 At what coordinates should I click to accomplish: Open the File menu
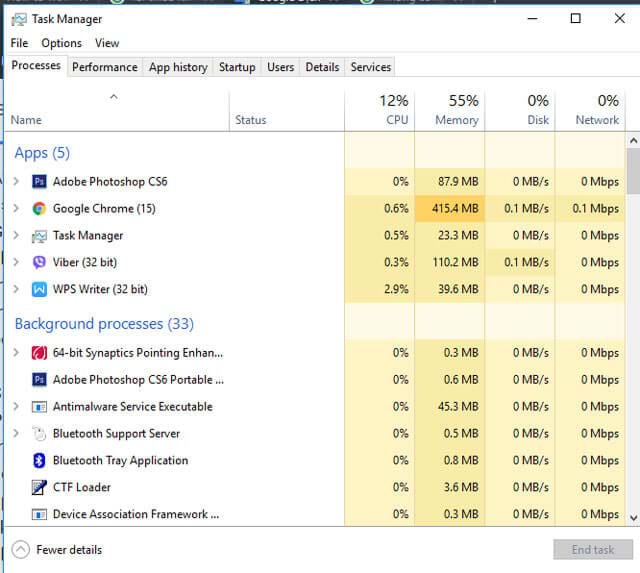(19, 43)
